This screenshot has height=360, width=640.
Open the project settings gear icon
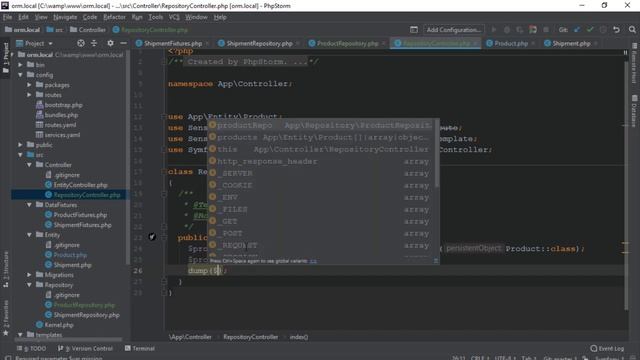coord(110,43)
